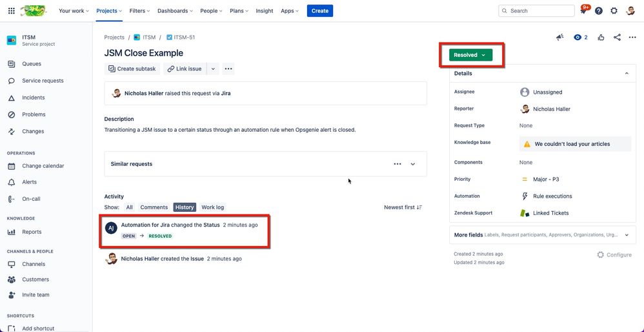Open Queues in the sidebar

[31, 64]
